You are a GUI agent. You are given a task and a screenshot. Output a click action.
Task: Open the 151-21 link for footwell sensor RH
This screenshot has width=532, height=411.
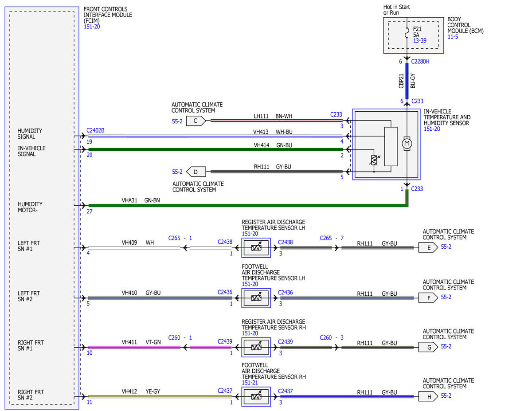(250, 383)
